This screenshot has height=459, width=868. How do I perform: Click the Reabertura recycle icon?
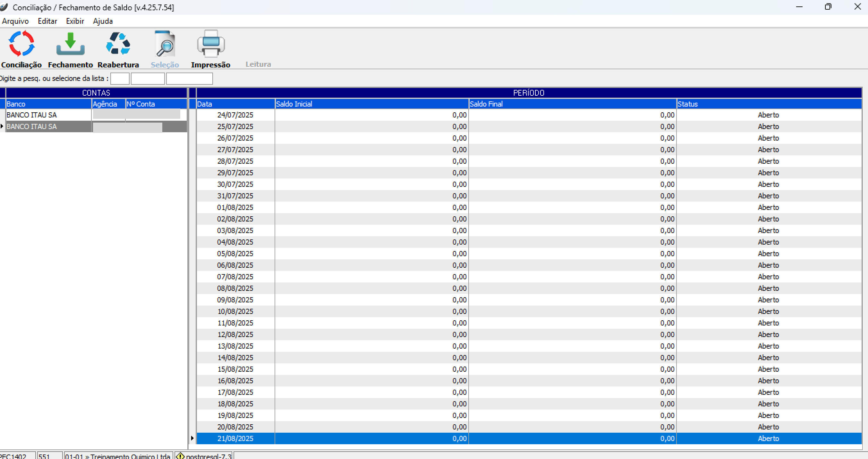(118, 44)
